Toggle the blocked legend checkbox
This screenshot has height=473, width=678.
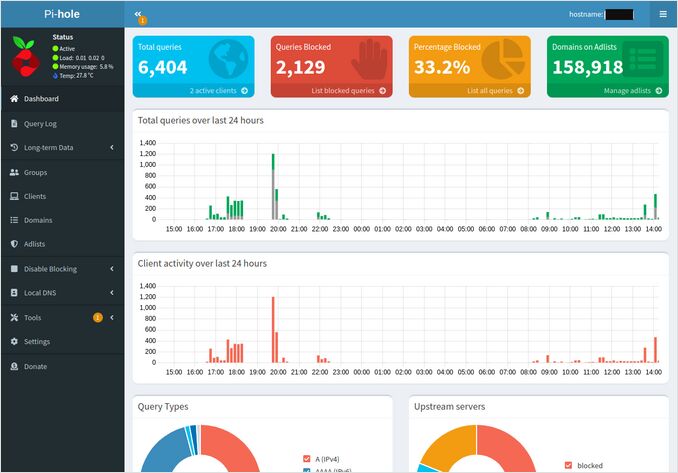(569, 465)
